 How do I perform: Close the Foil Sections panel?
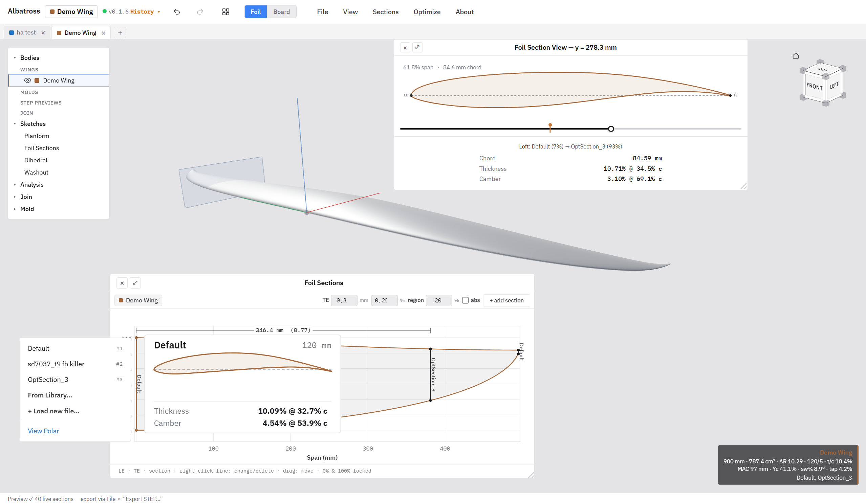(x=122, y=283)
